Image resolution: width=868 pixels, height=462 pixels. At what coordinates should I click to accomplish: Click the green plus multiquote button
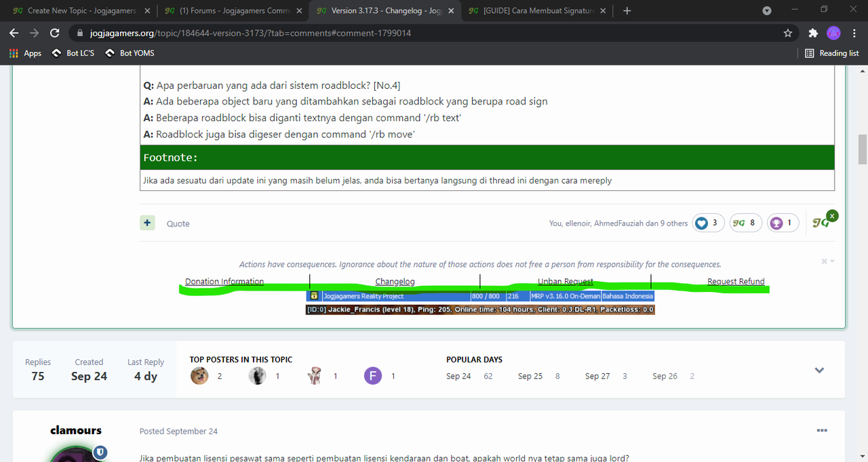coord(147,222)
